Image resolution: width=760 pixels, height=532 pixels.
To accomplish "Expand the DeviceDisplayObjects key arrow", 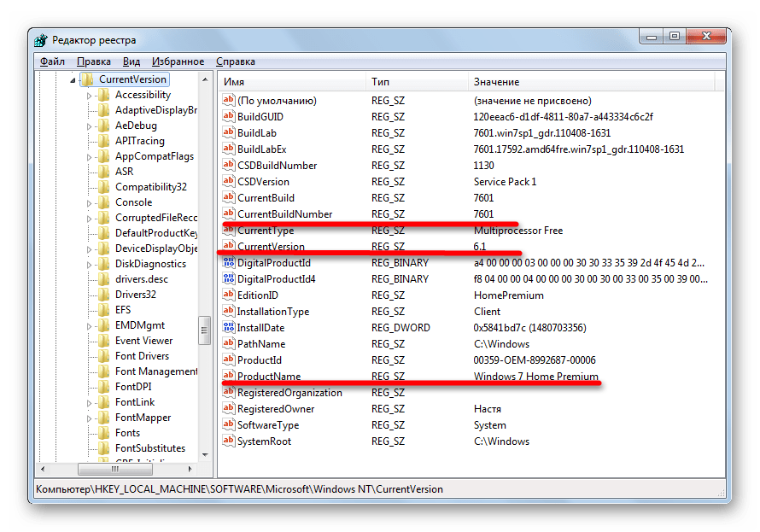I will tap(89, 249).
